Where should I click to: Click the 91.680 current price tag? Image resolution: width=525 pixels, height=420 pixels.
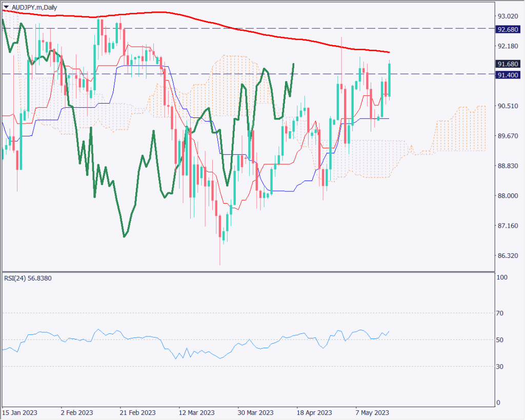[x=509, y=64]
